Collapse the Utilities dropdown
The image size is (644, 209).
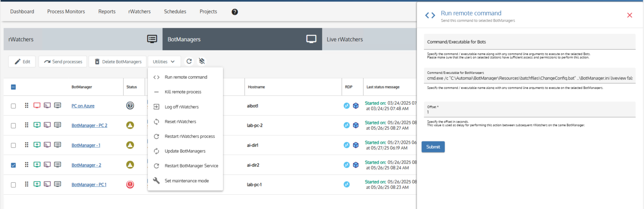pos(164,62)
